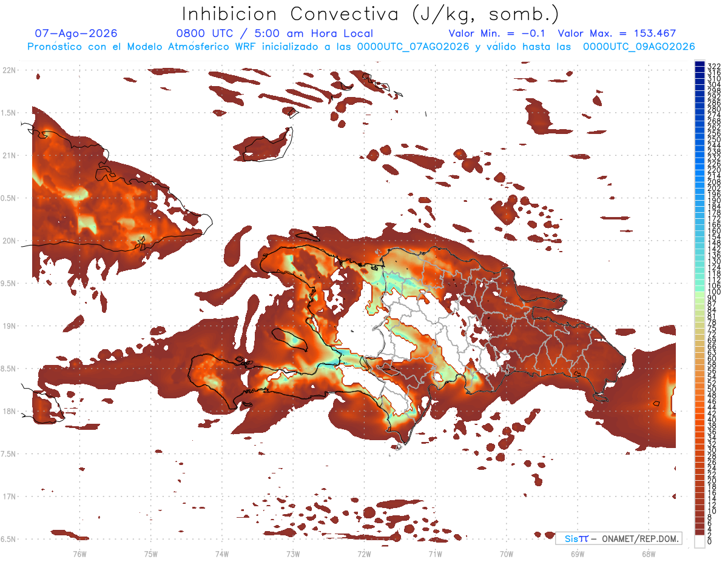Click the '19N' latitude label

10,326
